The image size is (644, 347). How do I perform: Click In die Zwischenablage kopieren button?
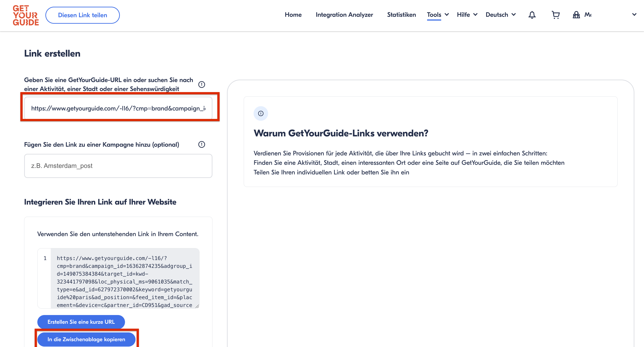[86, 339]
